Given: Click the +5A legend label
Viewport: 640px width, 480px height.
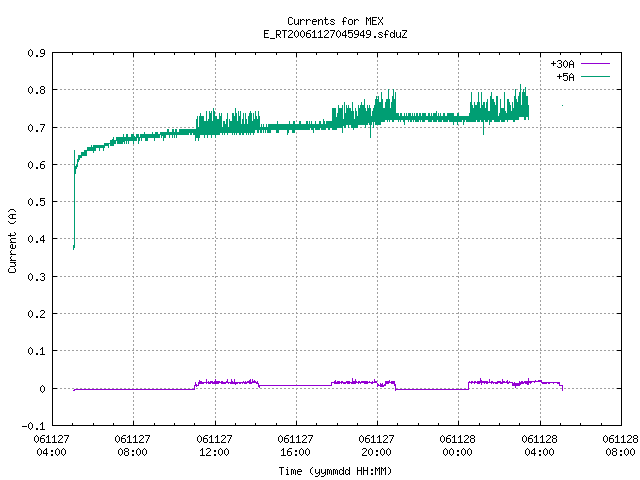Looking at the screenshot, I should coord(565,77).
